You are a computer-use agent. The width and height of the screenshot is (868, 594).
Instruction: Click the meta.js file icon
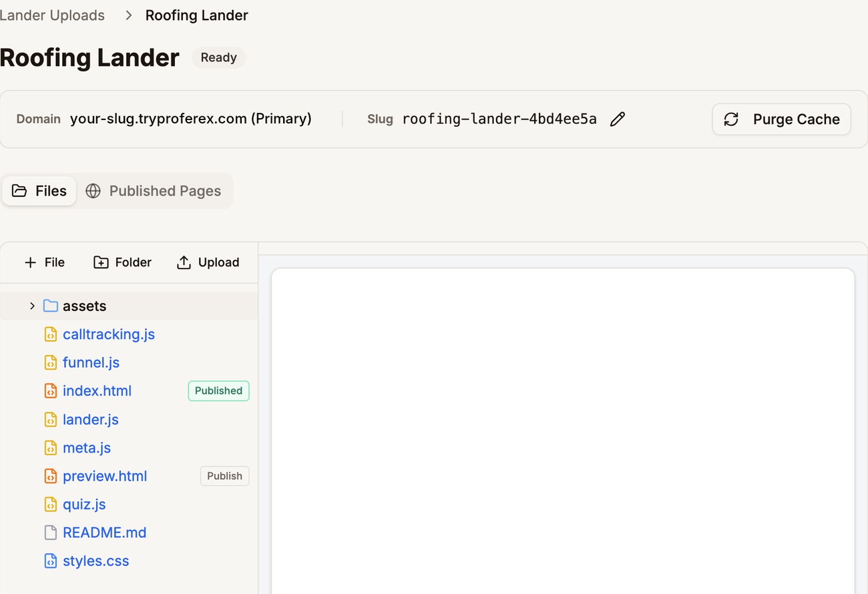click(51, 447)
